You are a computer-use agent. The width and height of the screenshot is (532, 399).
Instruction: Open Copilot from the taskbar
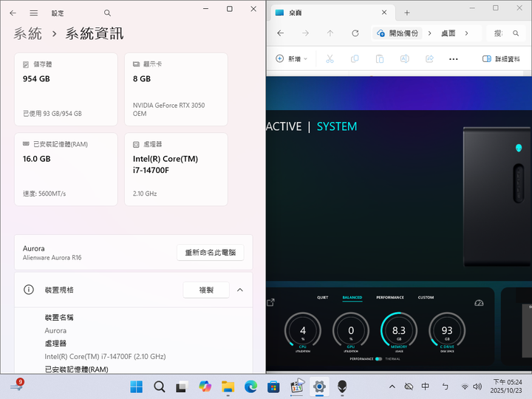205,386
